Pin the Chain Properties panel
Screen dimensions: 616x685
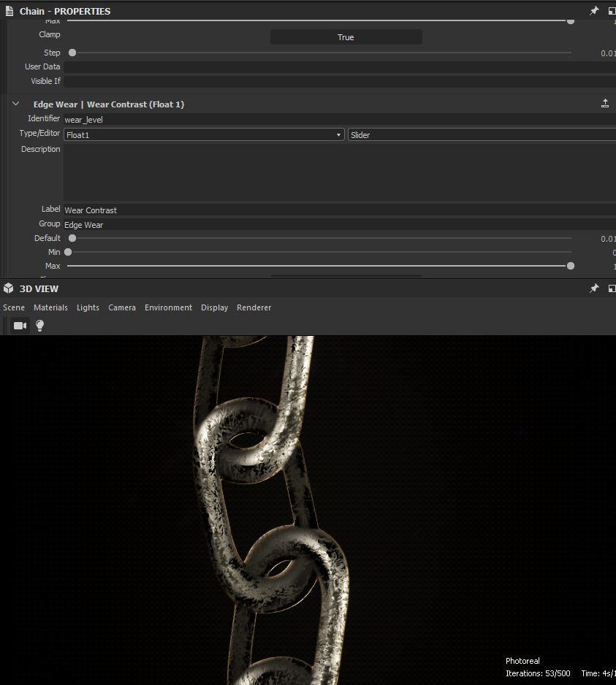tap(593, 11)
